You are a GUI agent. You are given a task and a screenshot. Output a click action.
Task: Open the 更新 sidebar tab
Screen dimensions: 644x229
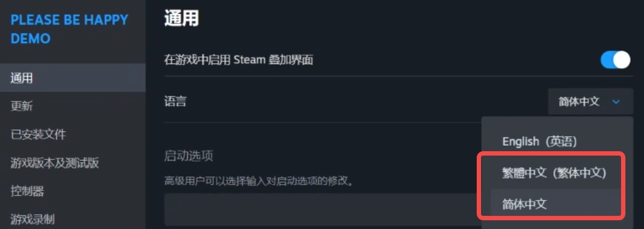22,106
